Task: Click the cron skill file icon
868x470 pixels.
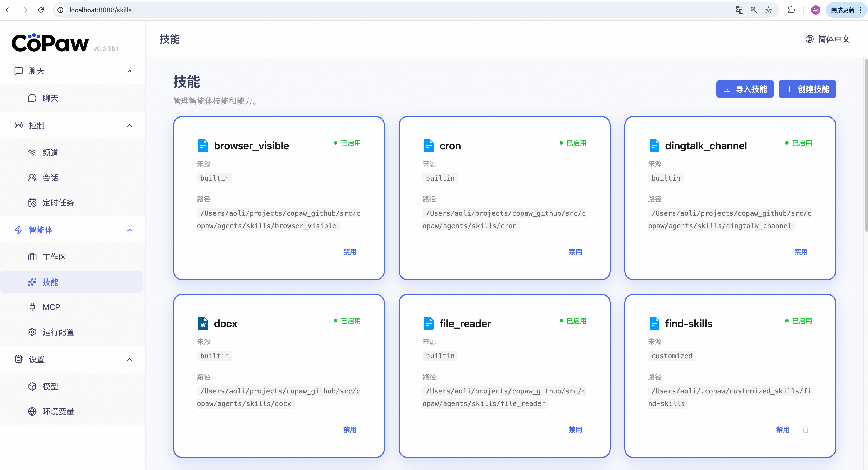Action: click(429, 146)
